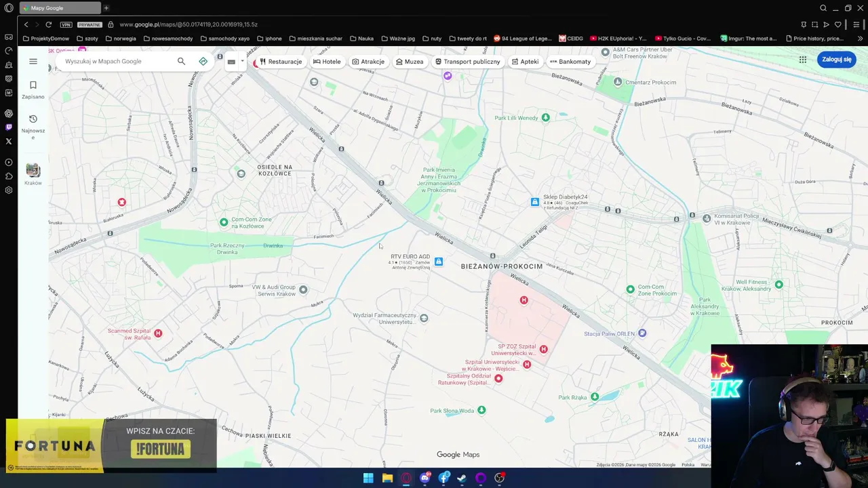Screen dimensions: 868x488
Task: Open the norwegia bookmark folder
Action: click(x=120, y=39)
